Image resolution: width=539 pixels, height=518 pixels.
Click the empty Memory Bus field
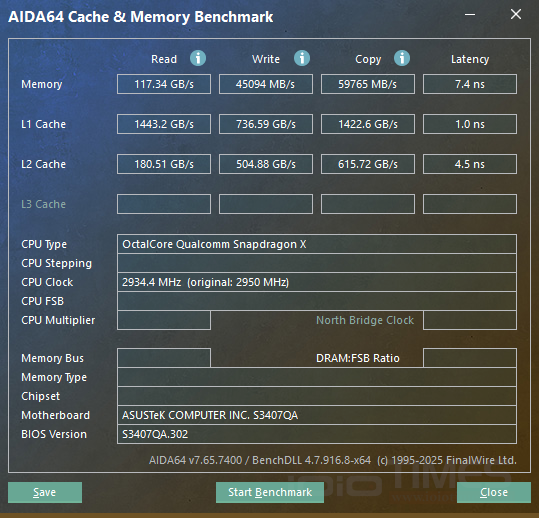(164, 358)
